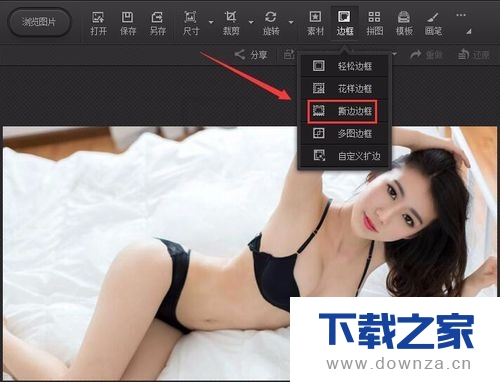Select the 裁剪 crop tool

click(x=231, y=23)
